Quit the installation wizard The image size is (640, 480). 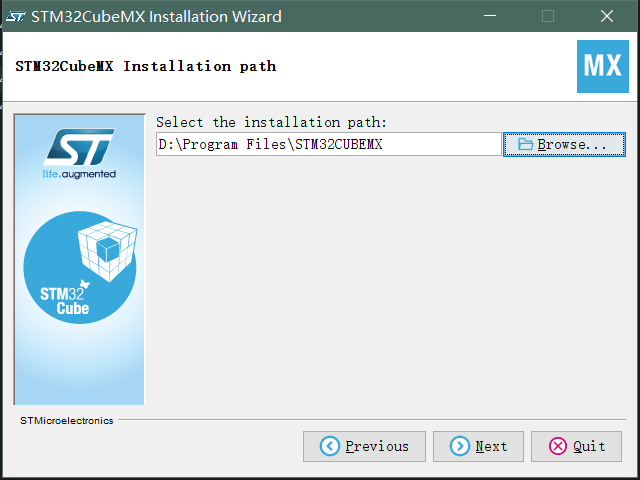tap(576, 446)
